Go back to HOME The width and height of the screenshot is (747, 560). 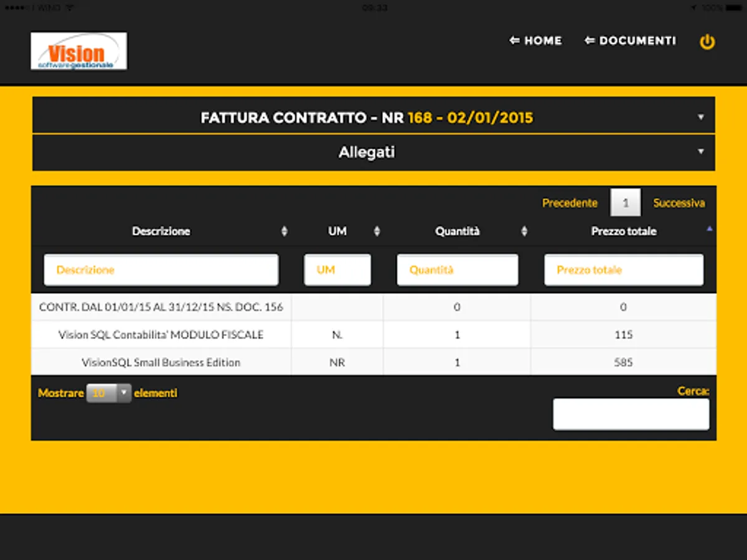coord(535,40)
